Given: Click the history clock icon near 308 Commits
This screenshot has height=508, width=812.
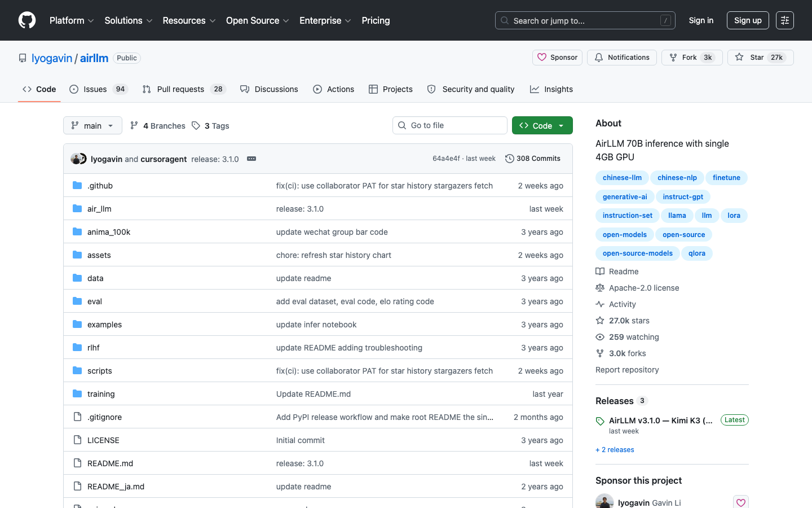Looking at the screenshot, I should 510,159.
